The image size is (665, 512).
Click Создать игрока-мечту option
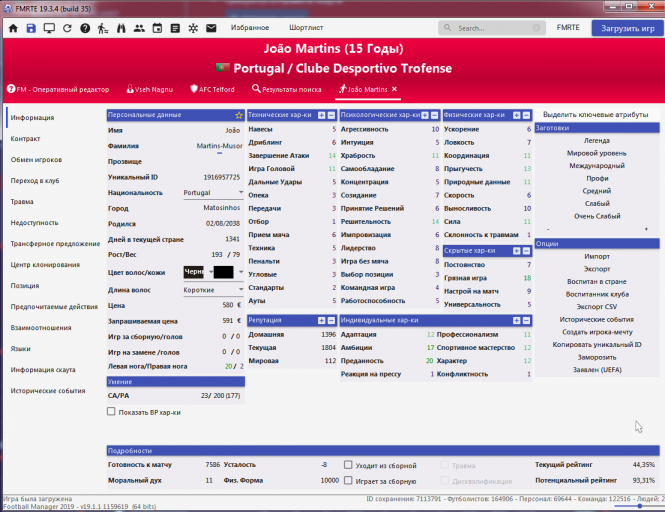click(x=597, y=332)
